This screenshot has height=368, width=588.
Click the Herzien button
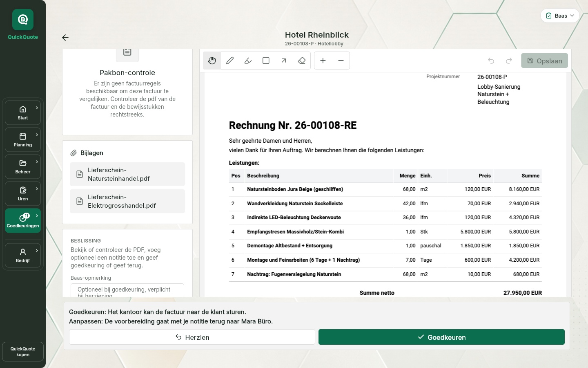pos(192,337)
